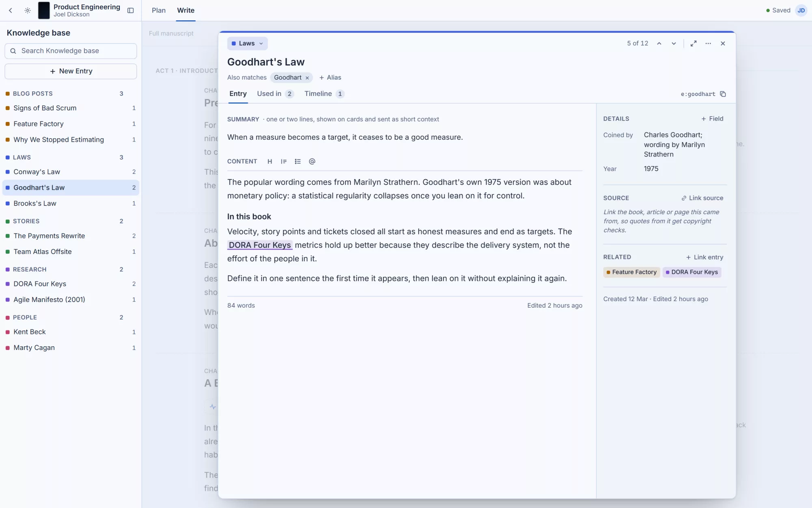
Task: Follow the DORA Four Keys inline link
Action: tap(260, 245)
